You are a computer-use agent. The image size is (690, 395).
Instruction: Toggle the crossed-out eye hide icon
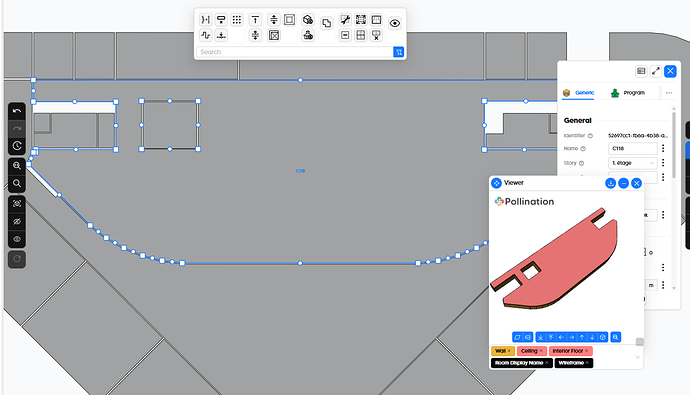(17, 221)
